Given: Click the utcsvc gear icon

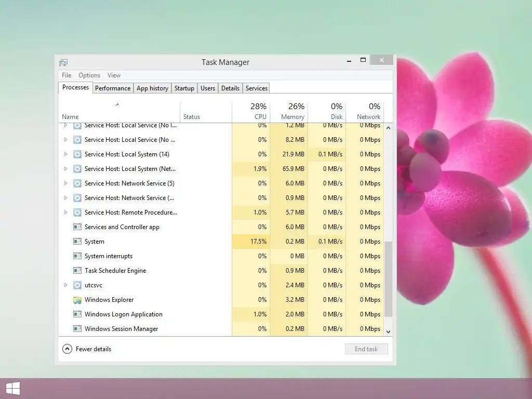Looking at the screenshot, I should (x=77, y=285).
